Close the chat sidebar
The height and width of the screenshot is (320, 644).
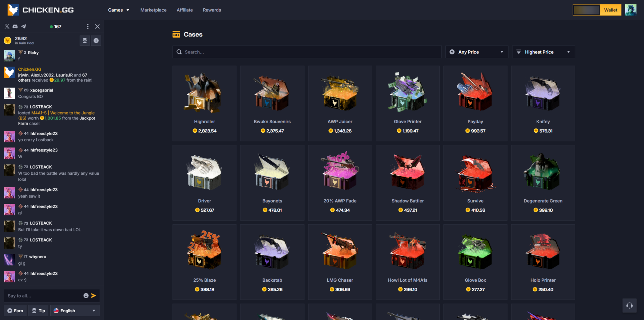pyautogui.click(x=97, y=27)
